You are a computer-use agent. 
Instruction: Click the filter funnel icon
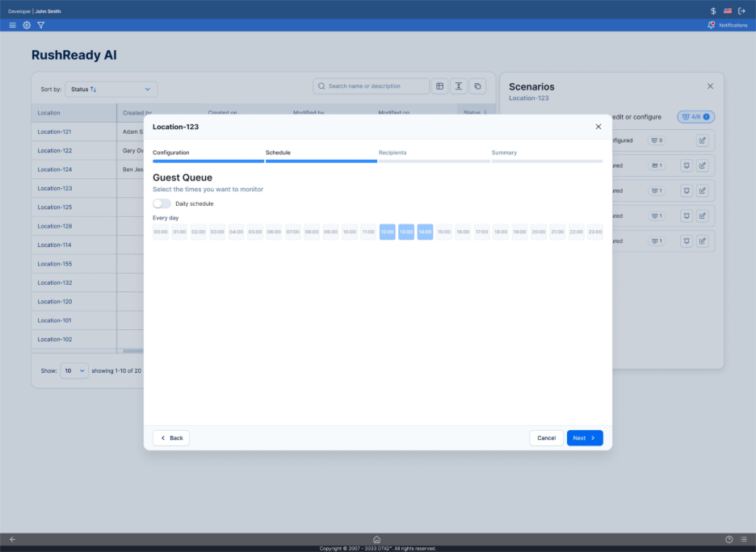pyautogui.click(x=41, y=25)
